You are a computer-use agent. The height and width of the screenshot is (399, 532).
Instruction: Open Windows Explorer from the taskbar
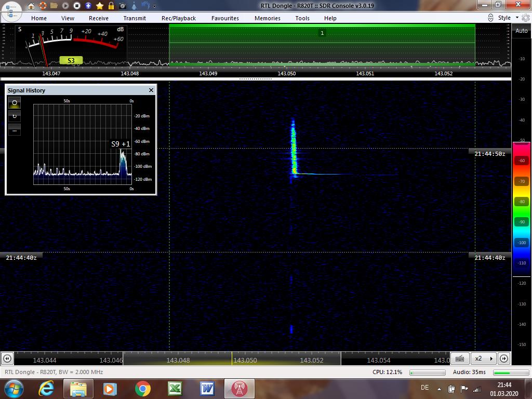pyautogui.click(x=78, y=389)
